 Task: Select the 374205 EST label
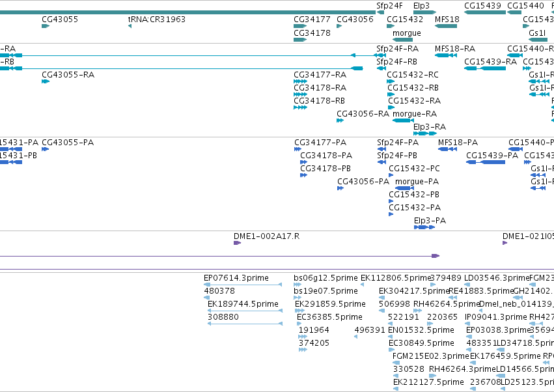pos(314,343)
